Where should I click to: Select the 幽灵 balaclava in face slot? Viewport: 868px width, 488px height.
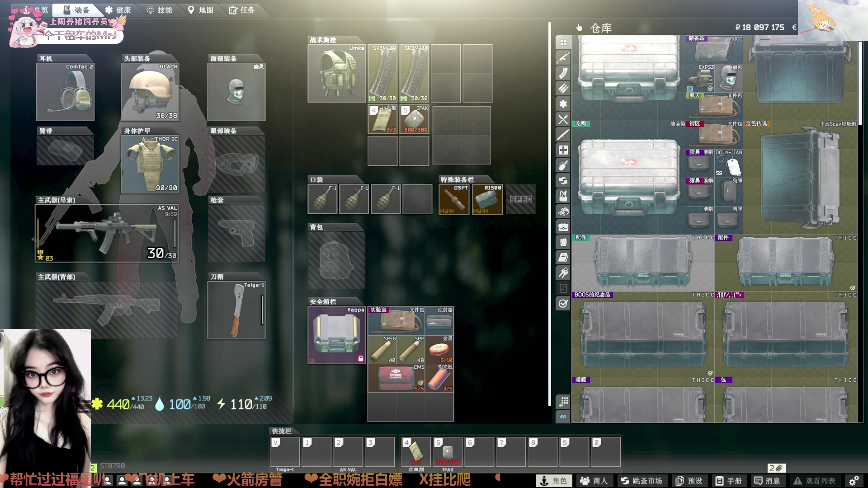click(236, 92)
